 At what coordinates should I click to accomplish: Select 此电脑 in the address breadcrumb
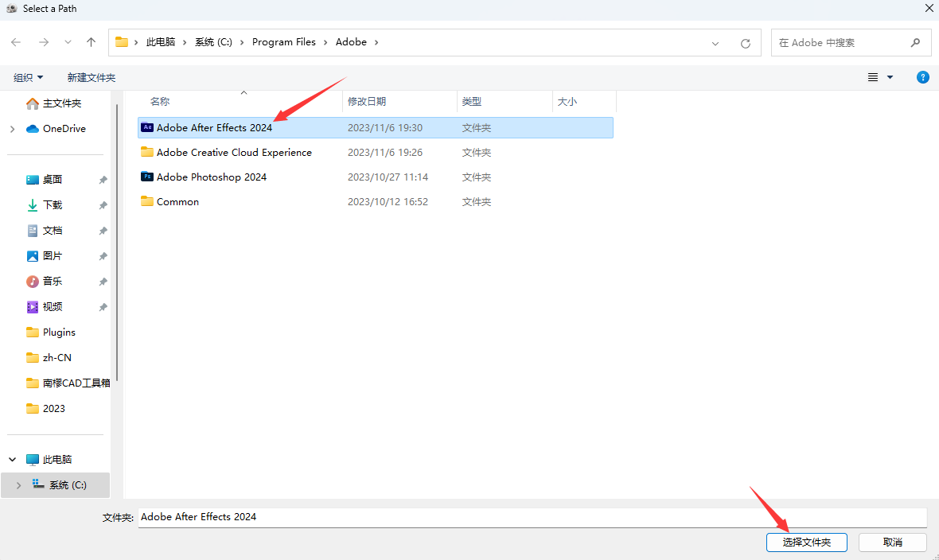coord(161,42)
